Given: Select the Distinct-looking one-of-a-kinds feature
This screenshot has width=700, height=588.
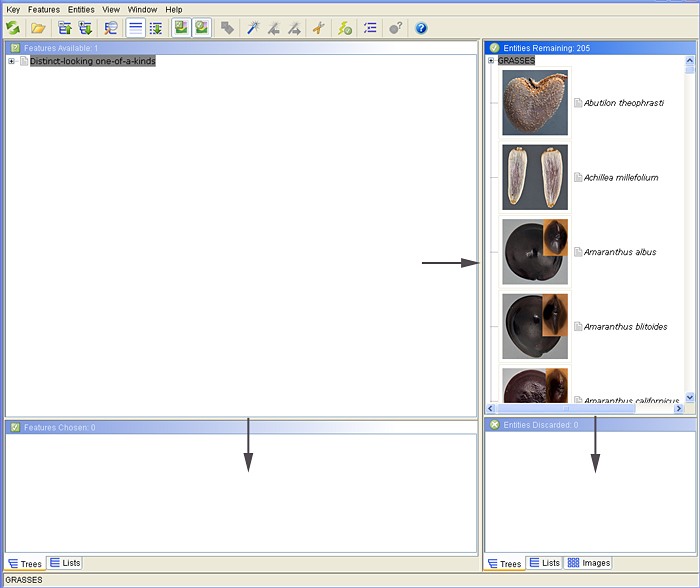Looking at the screenshot, I should click(93, 61).
